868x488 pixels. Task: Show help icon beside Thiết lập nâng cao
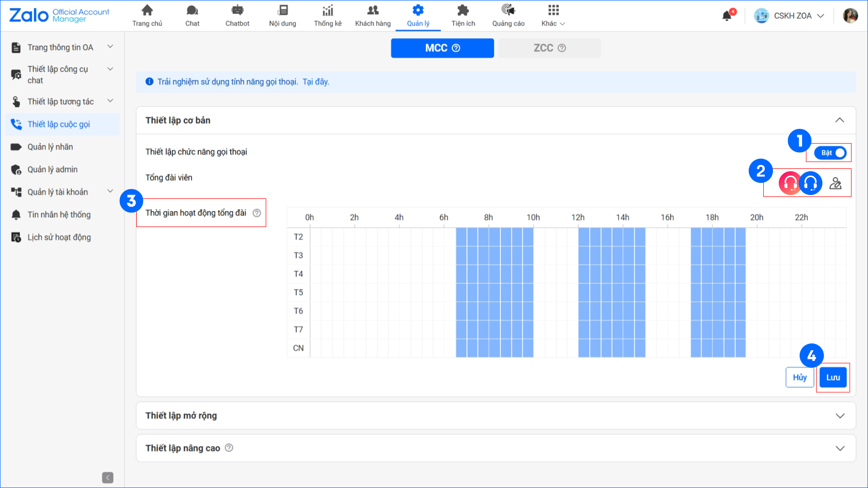click(229, 448)
